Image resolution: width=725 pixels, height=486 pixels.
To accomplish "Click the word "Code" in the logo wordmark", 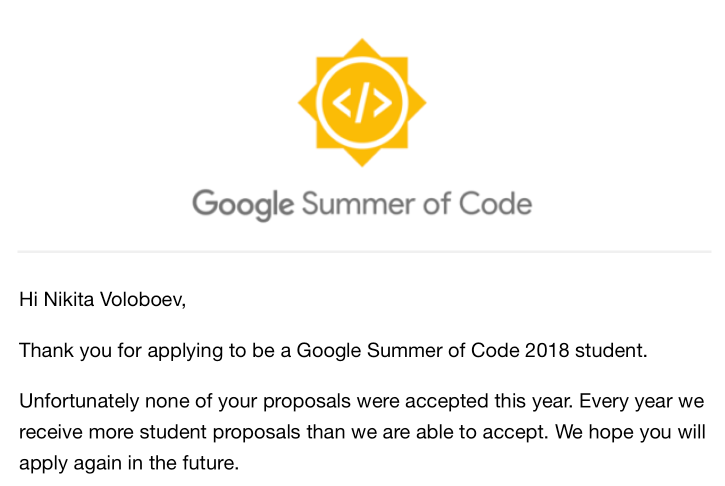I will click(495, 203).
